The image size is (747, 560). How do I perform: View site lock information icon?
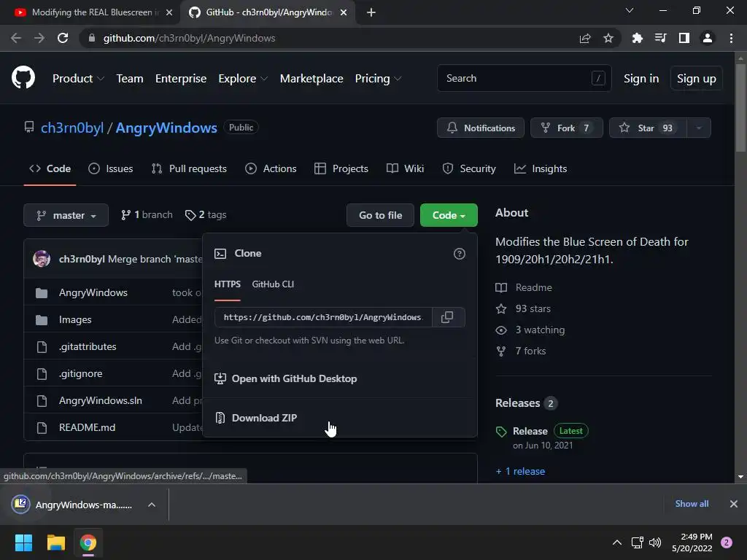(92, 38)
